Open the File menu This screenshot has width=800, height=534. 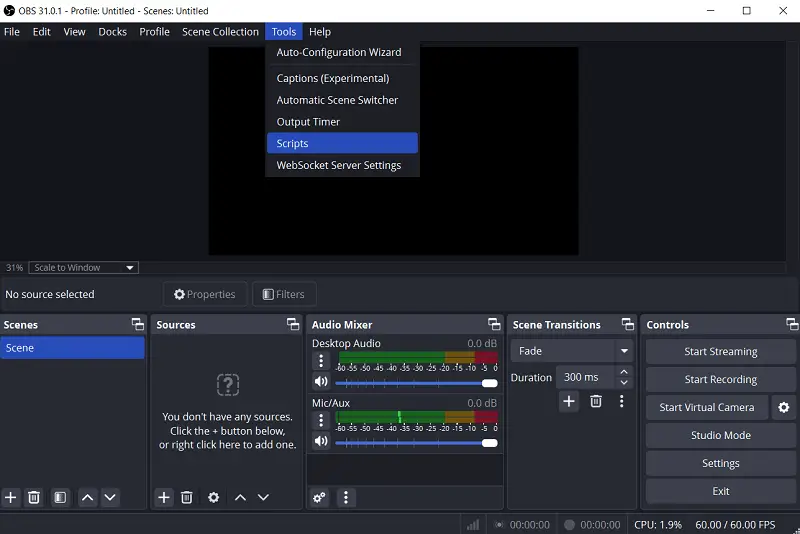pyautogui.click(x=12, y=32)
